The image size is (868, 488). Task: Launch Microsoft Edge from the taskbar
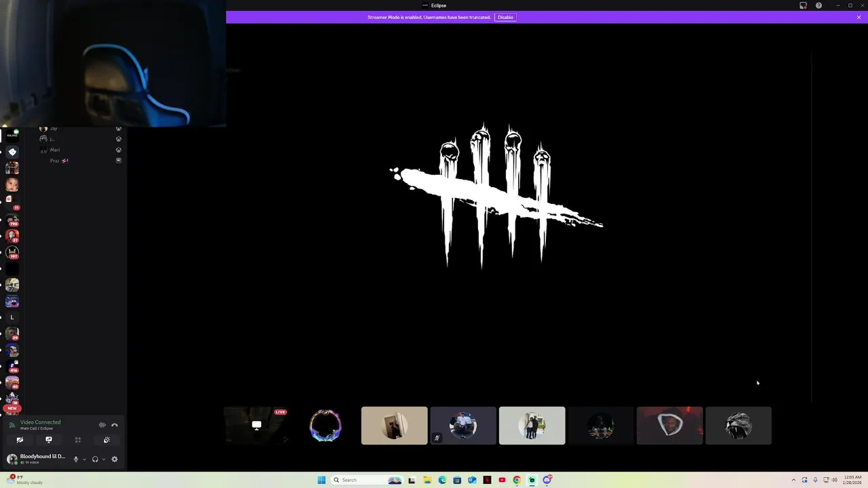pyautogui.click(x=442, y=480)
